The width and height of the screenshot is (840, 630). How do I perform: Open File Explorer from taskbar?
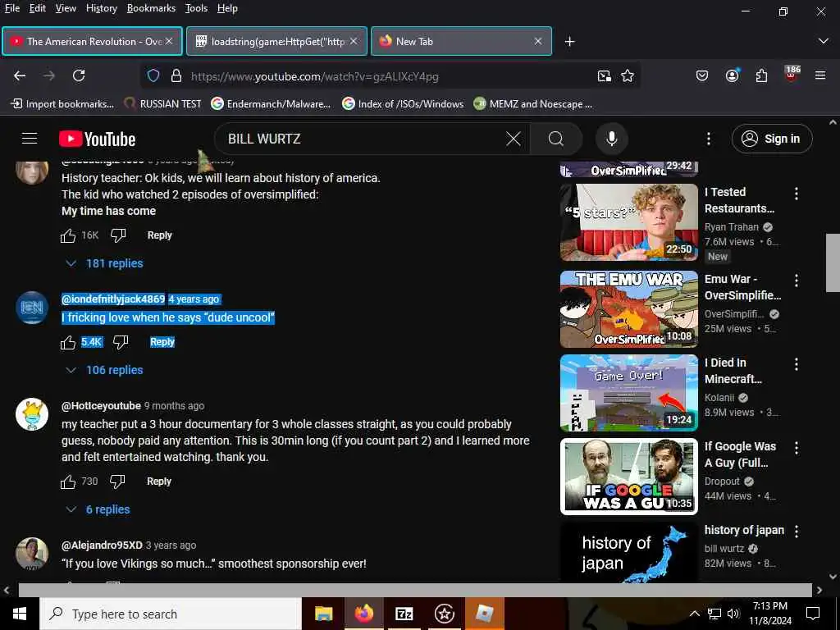click(x=323, y=614)
